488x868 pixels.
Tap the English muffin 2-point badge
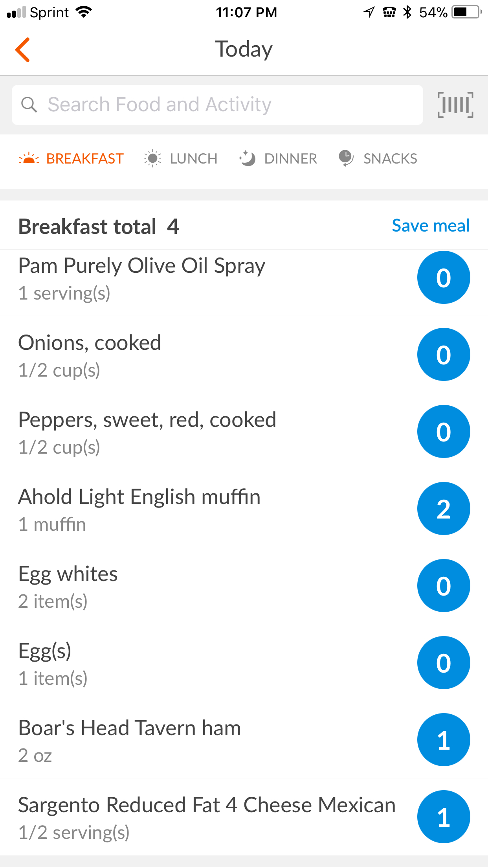pyautogui.click(x=443, y=509)
